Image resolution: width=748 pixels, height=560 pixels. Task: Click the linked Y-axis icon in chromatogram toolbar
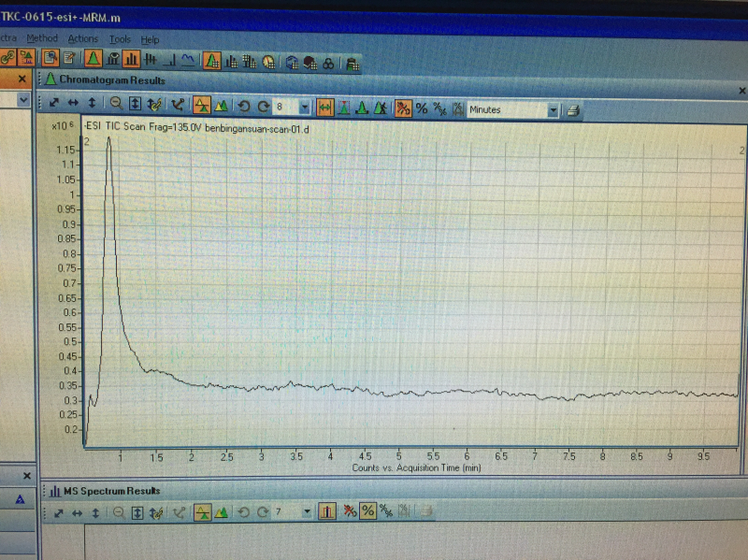(154, 104)
